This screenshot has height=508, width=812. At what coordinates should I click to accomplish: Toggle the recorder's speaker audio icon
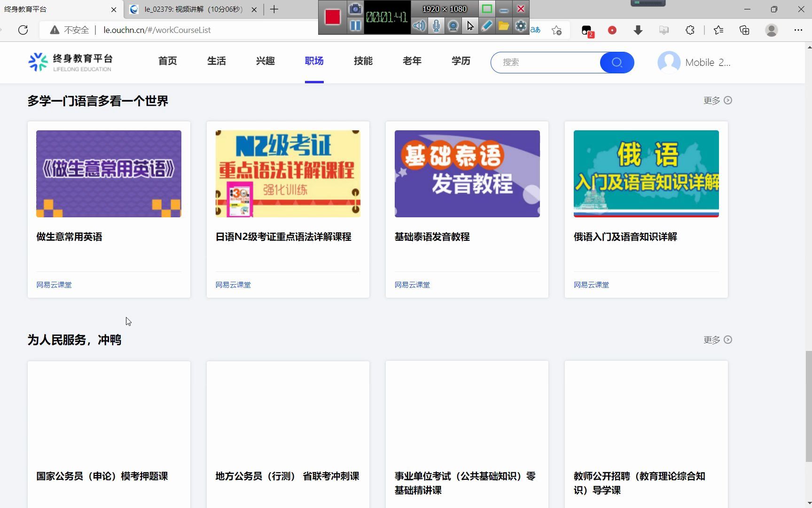(x=419, y=26)
